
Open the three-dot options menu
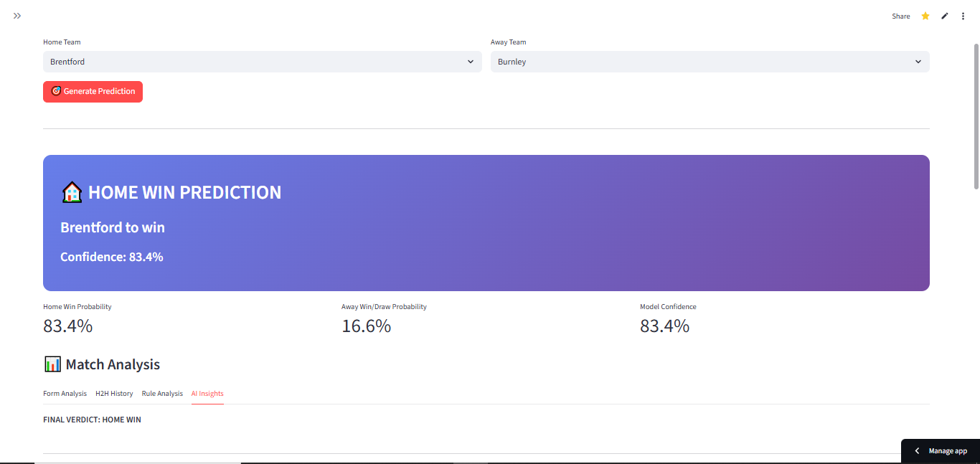coord(963,15)
